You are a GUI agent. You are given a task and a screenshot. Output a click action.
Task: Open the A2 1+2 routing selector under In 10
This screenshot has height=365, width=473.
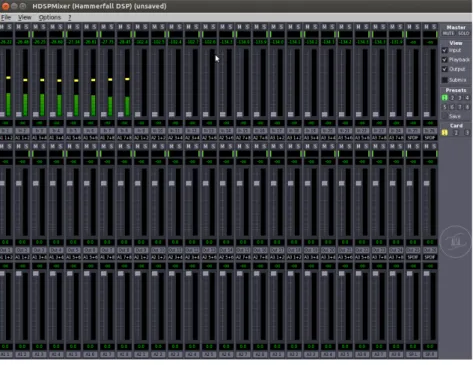158,138
